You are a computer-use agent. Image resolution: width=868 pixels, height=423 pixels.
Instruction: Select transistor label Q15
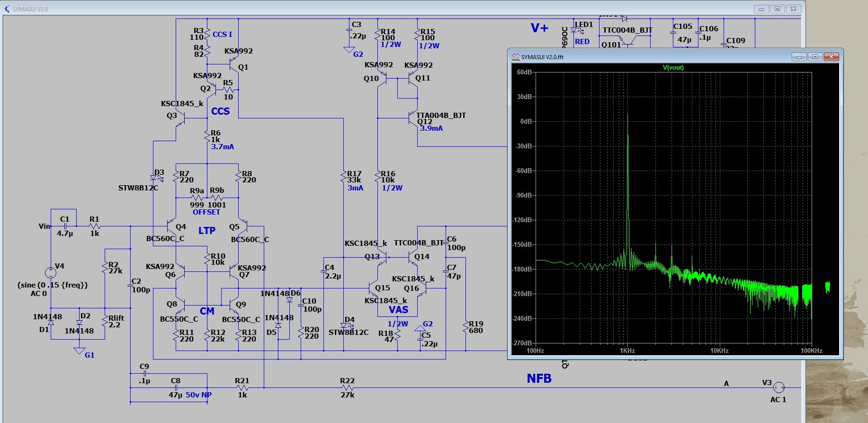click(383, 288)
